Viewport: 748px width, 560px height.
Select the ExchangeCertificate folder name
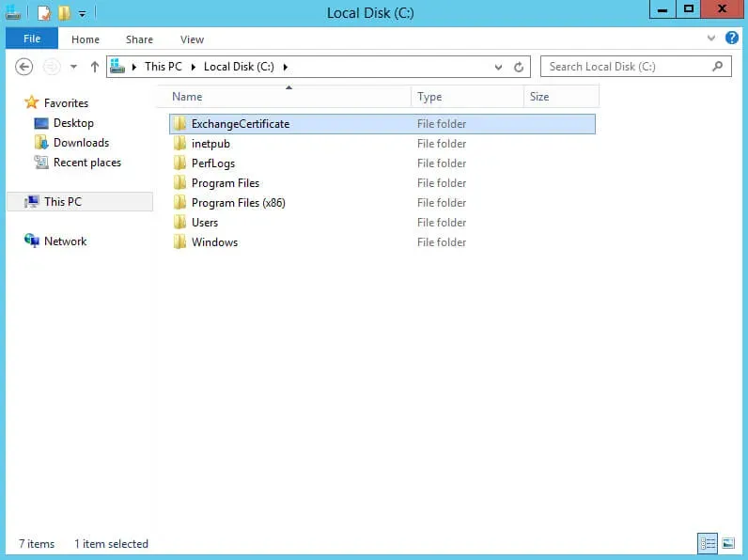(241, 124)
